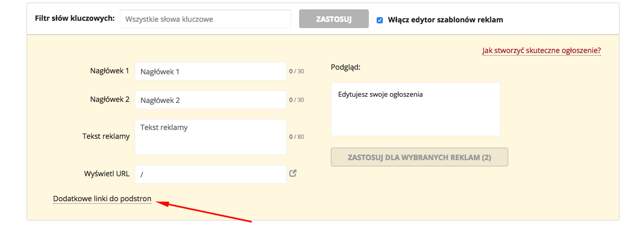644x234 pixels.
Task: Click the Tekst reklamy field label
Action: click(x=106, y=136)
